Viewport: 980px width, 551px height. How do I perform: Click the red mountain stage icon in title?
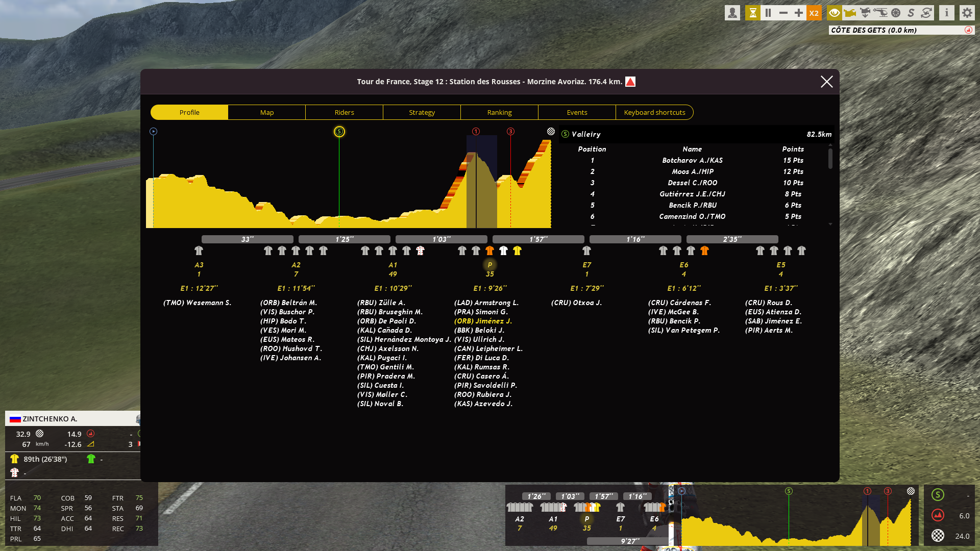(630, 82)
